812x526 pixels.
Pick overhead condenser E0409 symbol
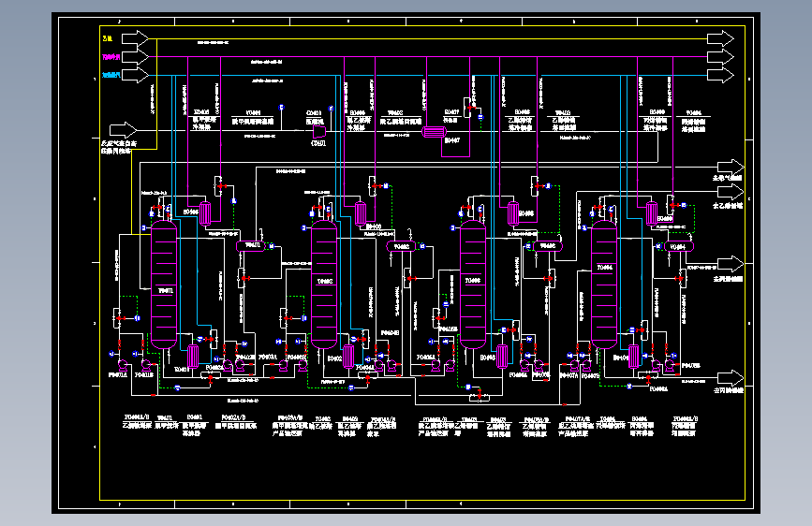tap(652, 213)
